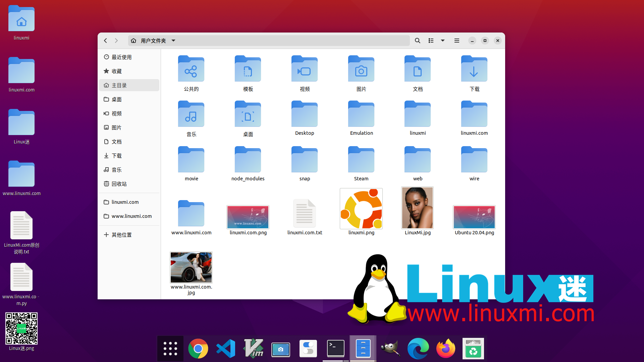Expand view options dropdown arrow
This screenshot has width=644, height=362.
point(443,41)
